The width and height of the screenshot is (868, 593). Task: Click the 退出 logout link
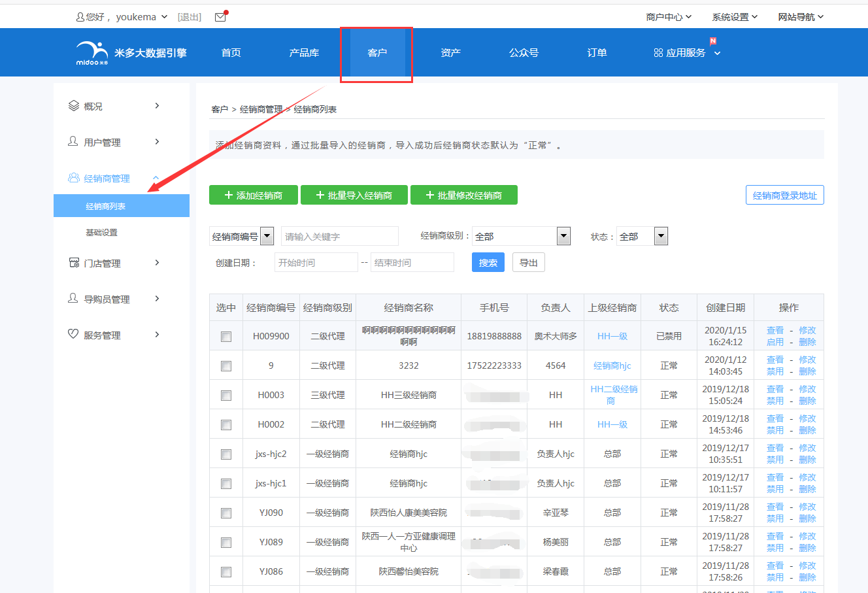coord(190,17)
